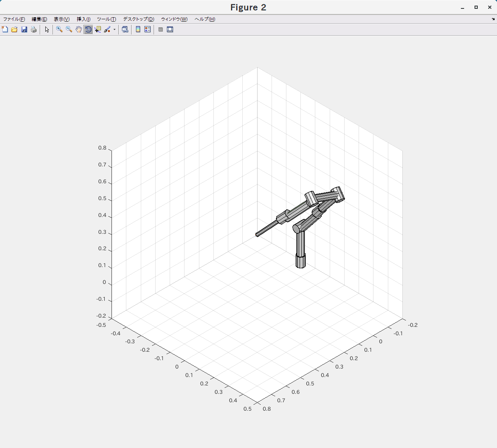Toggle the Edit Plot arrow pointer
Viewport: 497px width, 448px height.
click(x=47, y=29)
